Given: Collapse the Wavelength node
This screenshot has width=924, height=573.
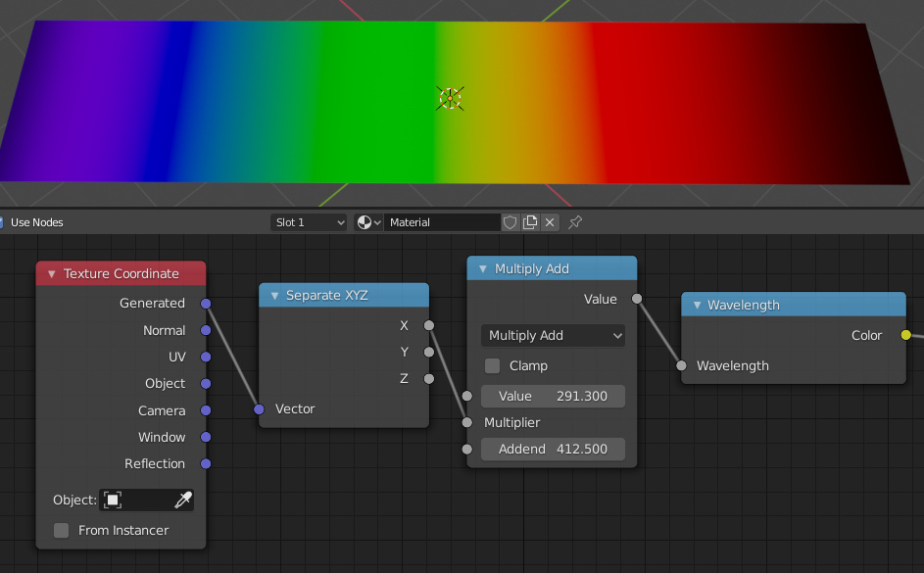Looking at the screenshot, I should (x=697, y=305).
